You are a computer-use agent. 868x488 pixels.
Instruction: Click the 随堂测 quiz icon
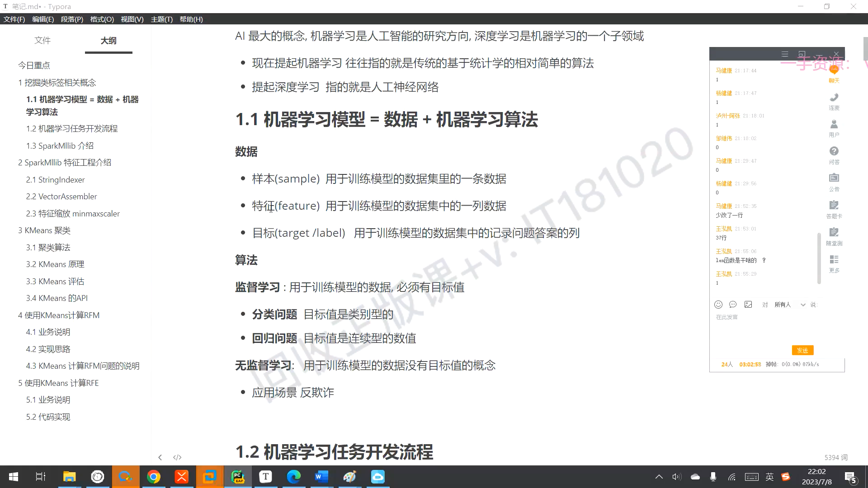(834, 233)
